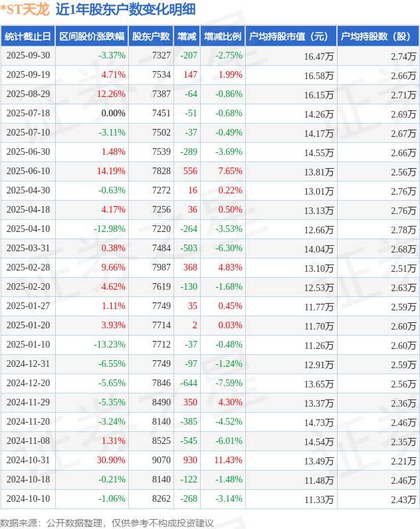The image size is (420, 529).
Task: Select the 2025-09-30 date cell
Action: point(27,56)
